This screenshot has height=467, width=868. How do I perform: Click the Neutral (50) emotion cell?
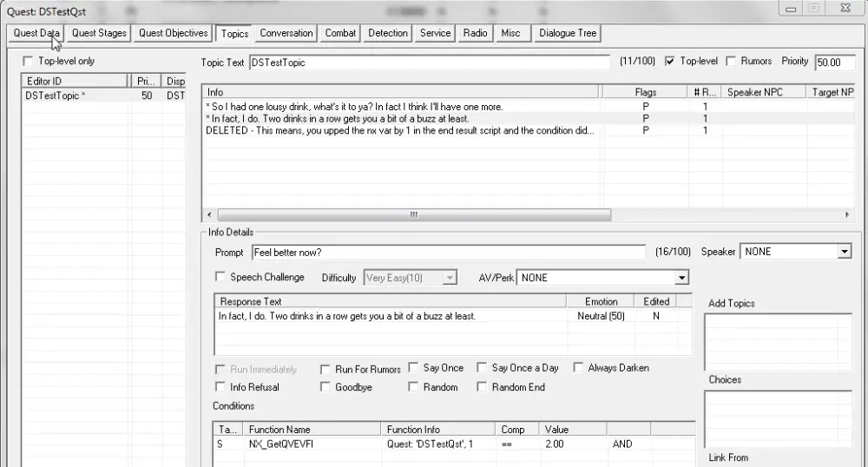pyautogui.click(x=601, y=316)
